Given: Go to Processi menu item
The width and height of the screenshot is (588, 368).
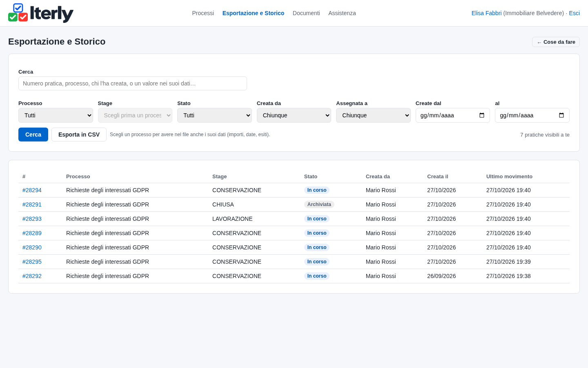Looking at the screenshot, I should click(x=203, y=13).
